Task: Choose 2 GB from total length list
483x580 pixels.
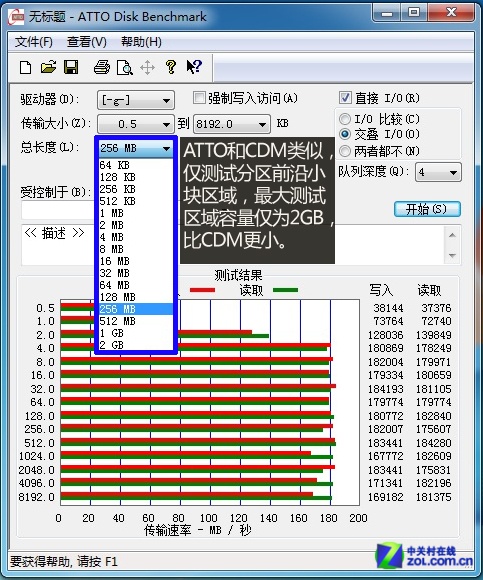Action: pos(136,345)
